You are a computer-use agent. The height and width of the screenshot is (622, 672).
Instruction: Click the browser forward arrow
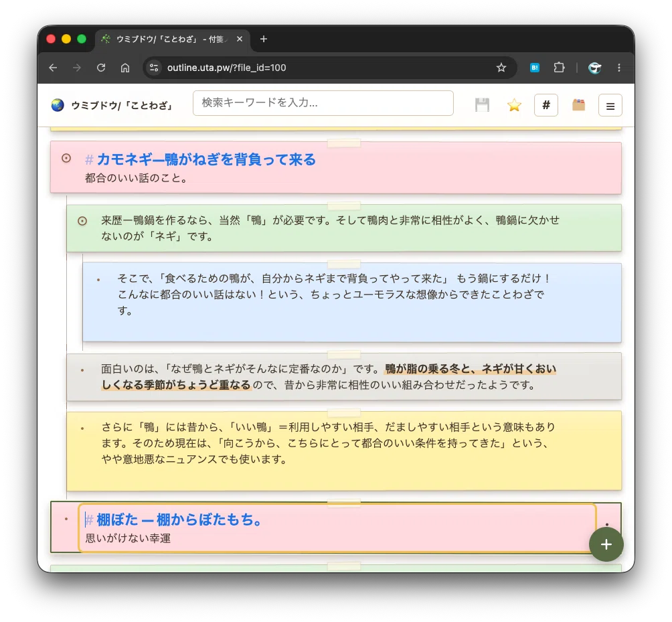click(x=77, y=68)
